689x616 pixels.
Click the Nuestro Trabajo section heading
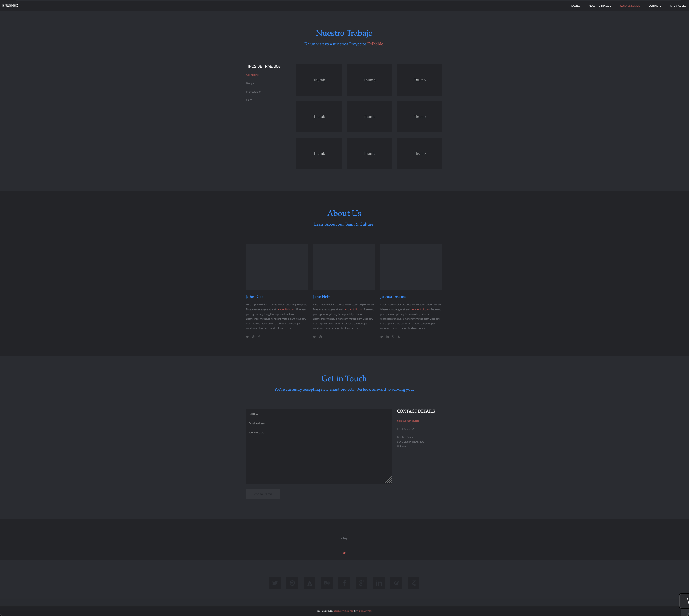coord(344,33)
